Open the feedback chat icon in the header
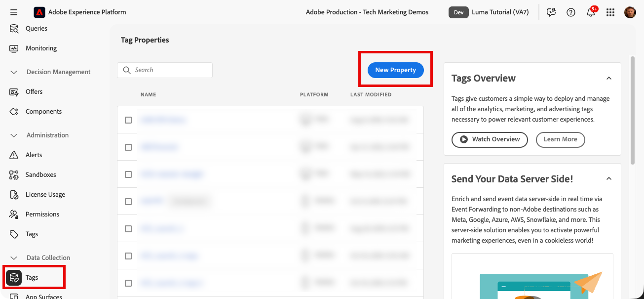The width and height of the screenshot is (644, 299). point(551,12)
